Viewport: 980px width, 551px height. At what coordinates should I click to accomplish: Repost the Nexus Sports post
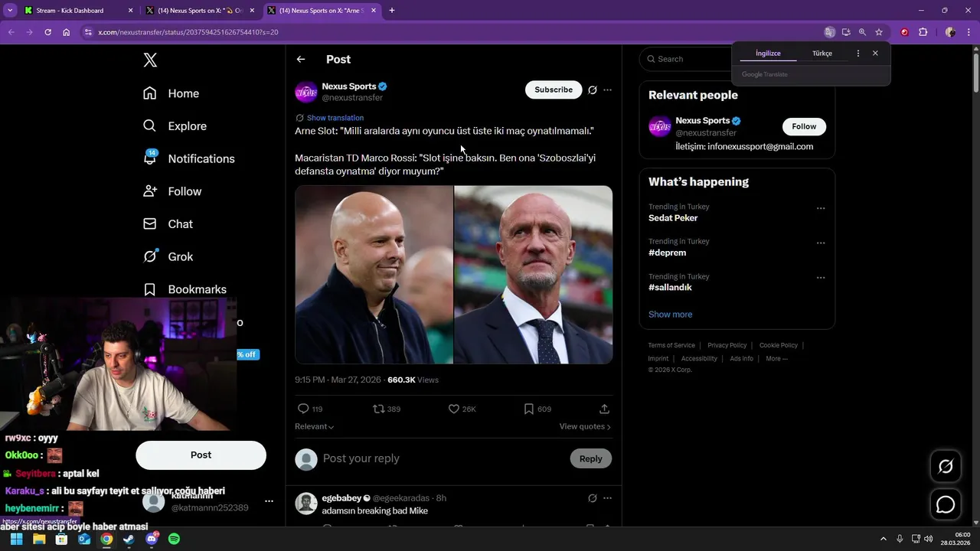tap(378, 409)
